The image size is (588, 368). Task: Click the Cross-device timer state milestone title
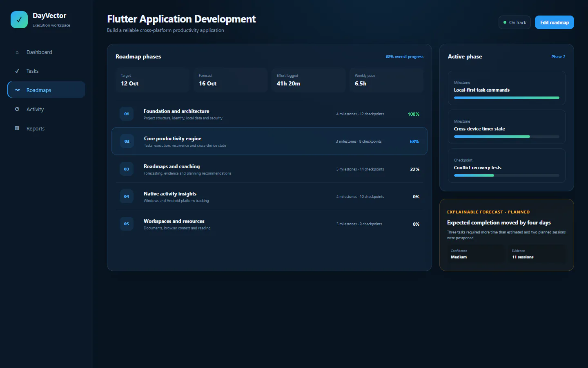click(479, 129)
